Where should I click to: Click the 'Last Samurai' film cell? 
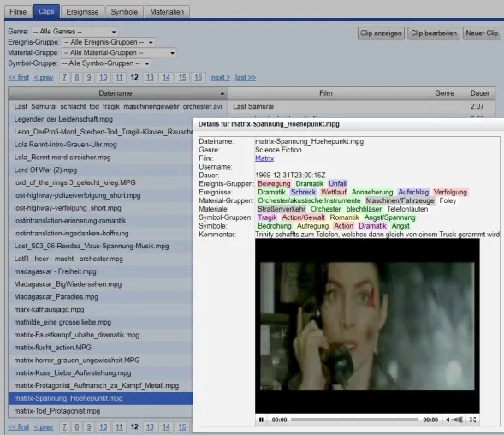(329, 106)
